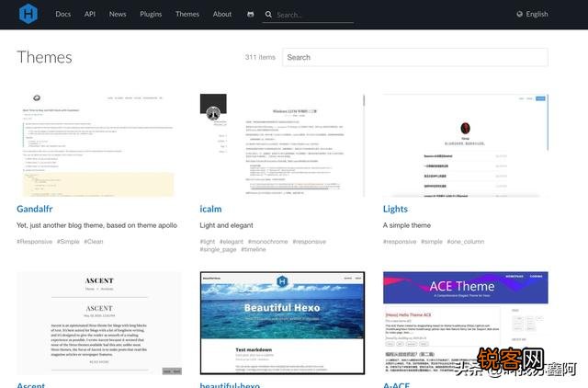This screenshot has height=388, width=588.
Task: Open the Beautiful Hexo theme screenshot
Action: click(x=282, y=323)
